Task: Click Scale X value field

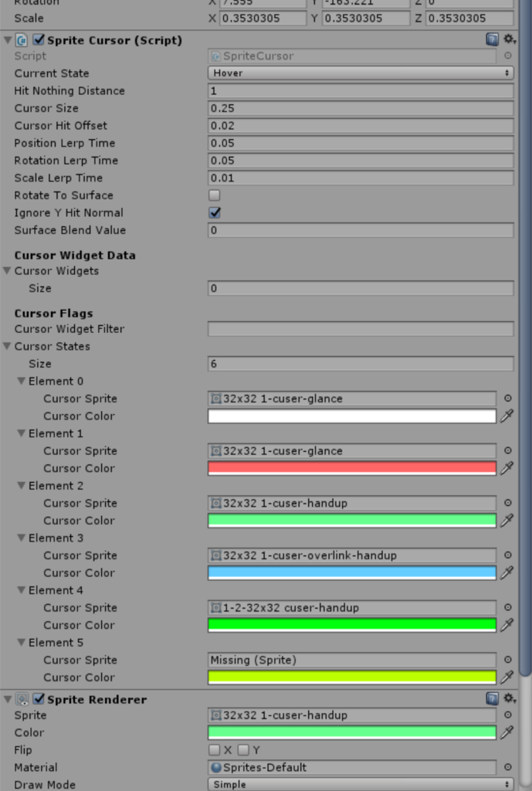Action: tap(263, 19)
